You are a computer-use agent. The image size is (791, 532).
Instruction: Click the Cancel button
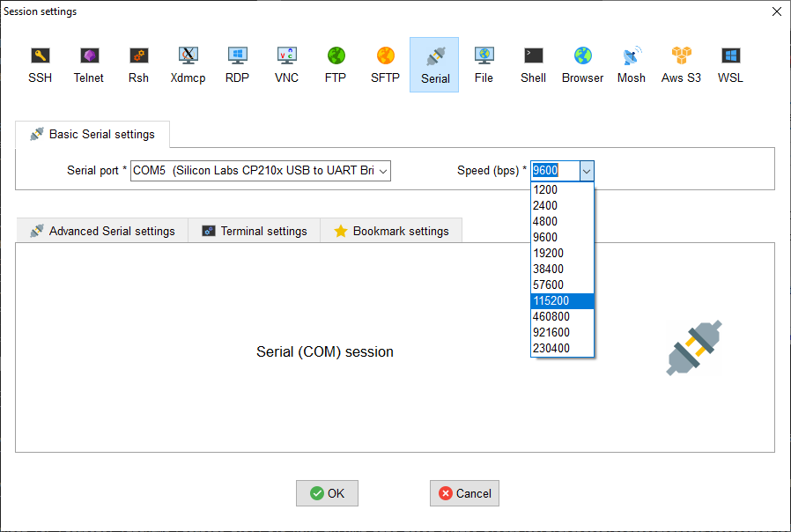coord(464,493)
